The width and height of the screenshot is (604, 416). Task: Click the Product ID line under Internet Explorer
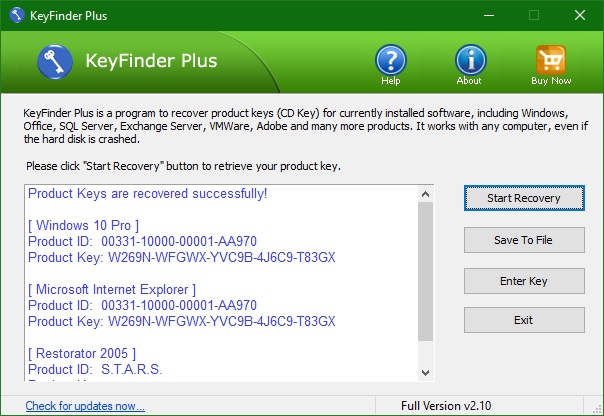click(x=143, y=305)
